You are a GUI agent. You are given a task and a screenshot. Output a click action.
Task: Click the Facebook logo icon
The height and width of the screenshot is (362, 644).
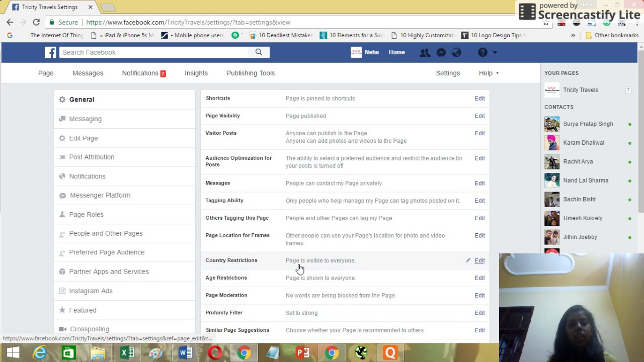(50, 52)
